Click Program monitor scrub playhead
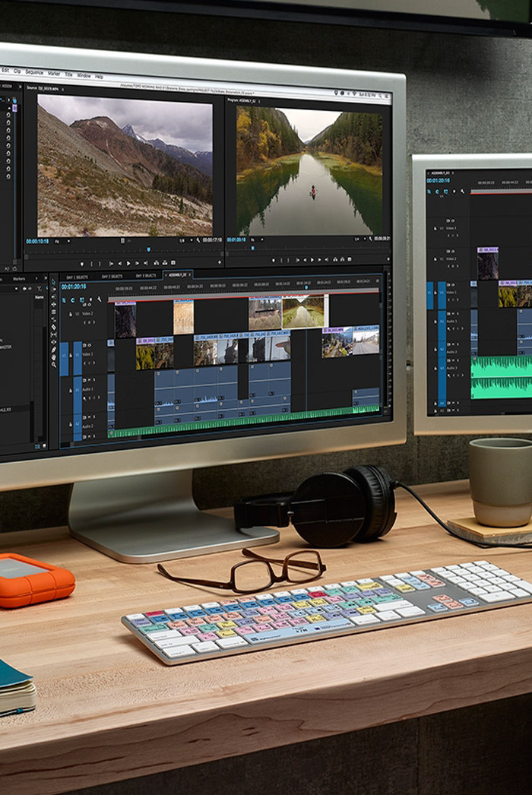The width and height of the screenshot is (532, 795). point(252,248)
